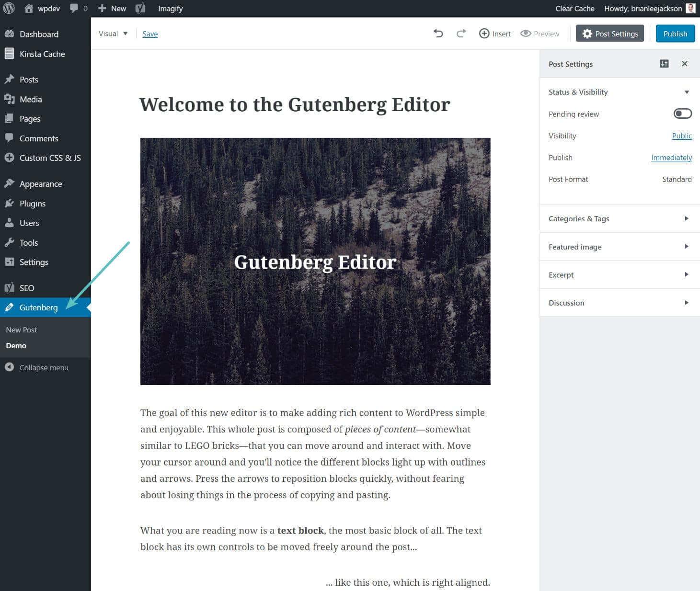Open the Demo submenu item
The width and height of the screenshot is (700, 591).
(16, 345)
